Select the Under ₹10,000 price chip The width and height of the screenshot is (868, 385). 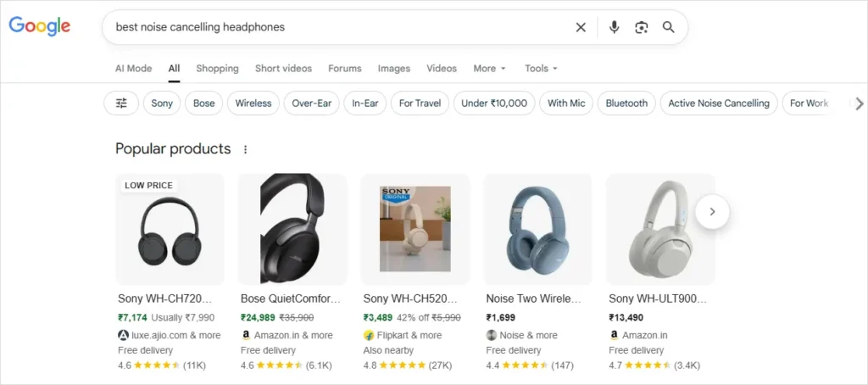click(495, 103)
